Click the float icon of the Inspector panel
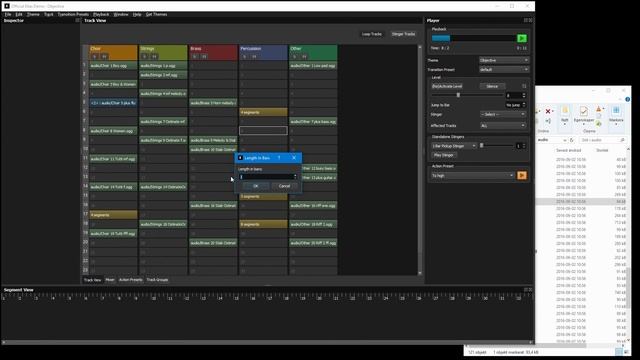This screenshot has height=360, width=640. click(x=77, y=20)
